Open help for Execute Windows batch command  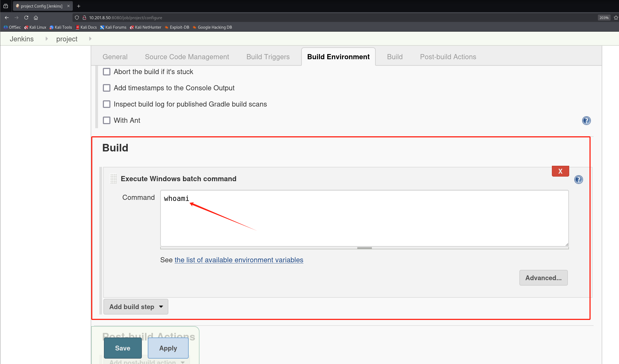578,180
